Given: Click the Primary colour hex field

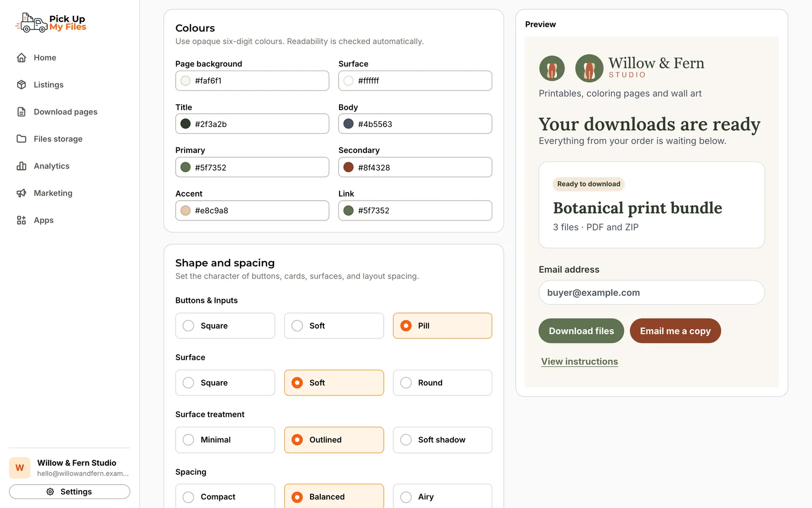Looking at the screenshot, I should coord(252,167).
